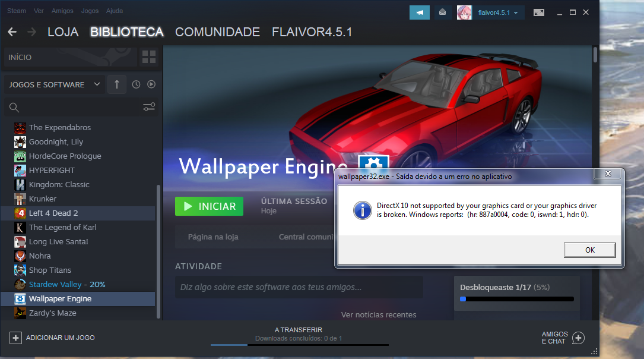Click the Stardew Valley game icon
644x359 pixels.
pyautogui.click(x=20, y=285)
